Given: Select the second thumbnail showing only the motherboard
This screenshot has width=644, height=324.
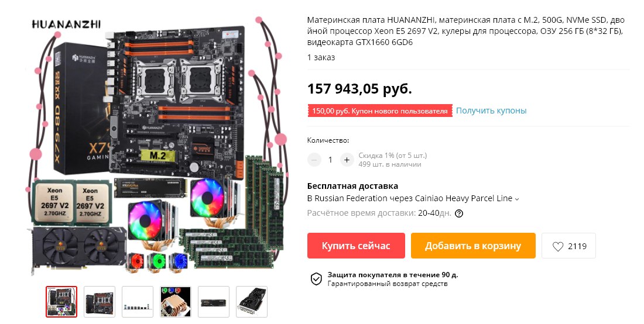Looking at the screenshot, I should 100,302.
